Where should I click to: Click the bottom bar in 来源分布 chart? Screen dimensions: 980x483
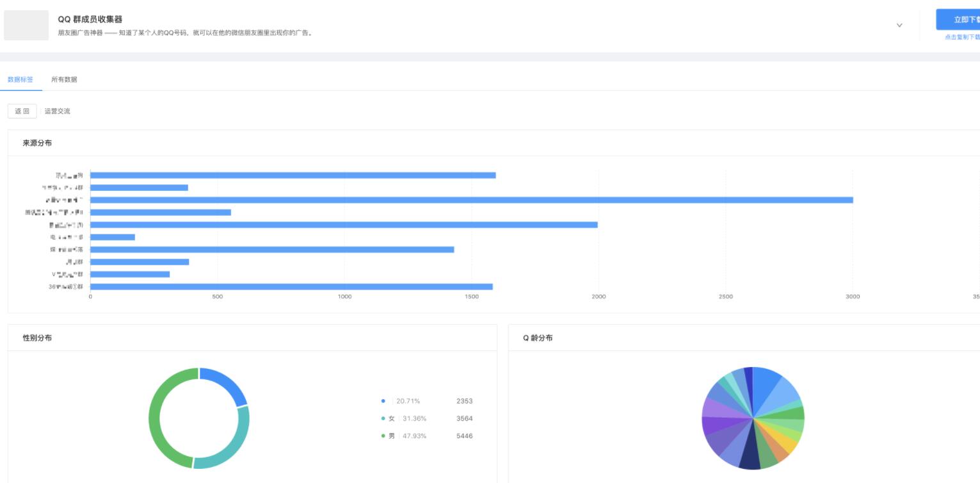pyautogui.click(x=291, y=286)
